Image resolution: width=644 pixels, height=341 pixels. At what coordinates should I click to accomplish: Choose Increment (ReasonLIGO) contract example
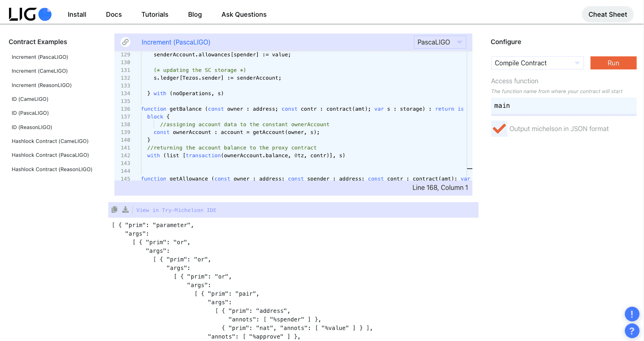[41, 85]
